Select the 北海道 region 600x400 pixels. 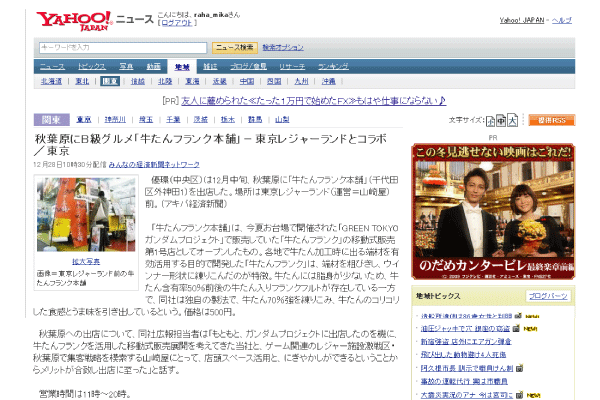click(x=51, y=81)
